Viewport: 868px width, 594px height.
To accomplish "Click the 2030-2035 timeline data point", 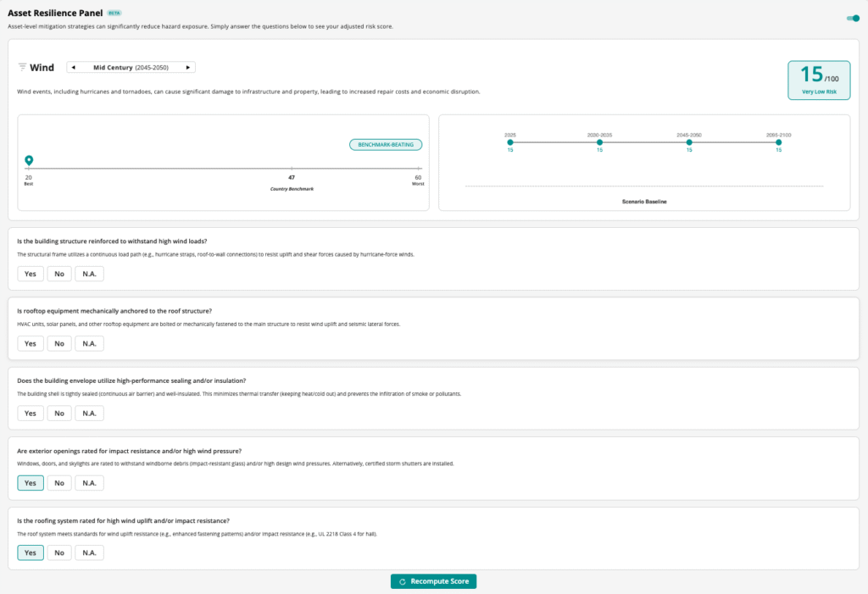I will 599,142.
